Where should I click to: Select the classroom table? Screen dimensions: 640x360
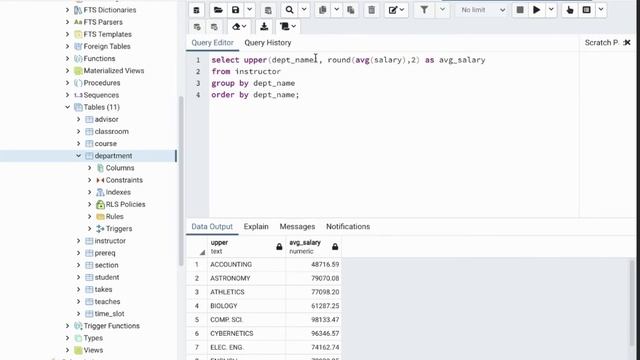111,131
